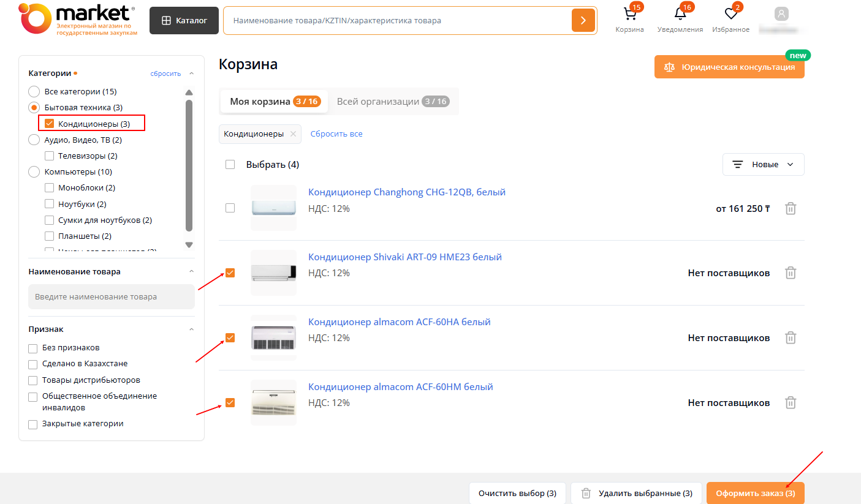861x504 pixels.
Task: Focus the main product search field
Action: pos(398,20)
